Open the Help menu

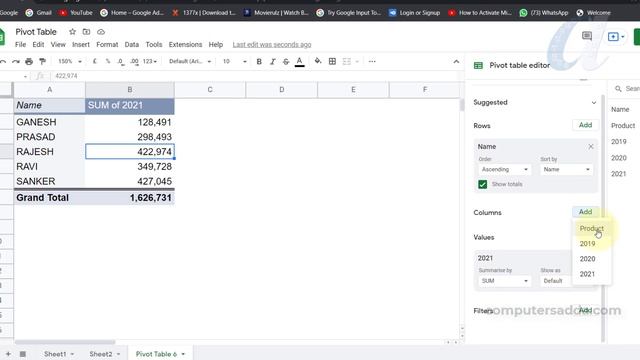pyautogui.click(x=216, y=44)
